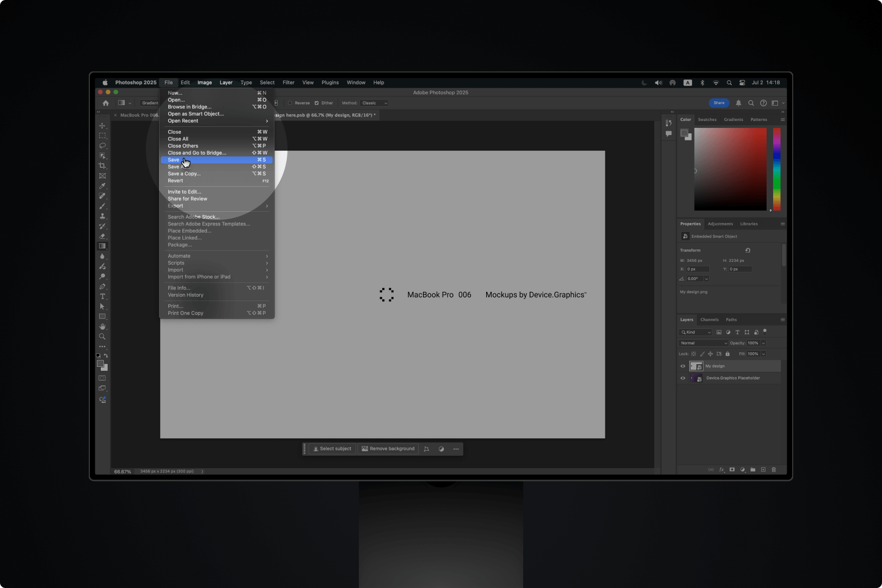Uncheck the Dither checkbox
882x588 pixels.
point(316,103)
